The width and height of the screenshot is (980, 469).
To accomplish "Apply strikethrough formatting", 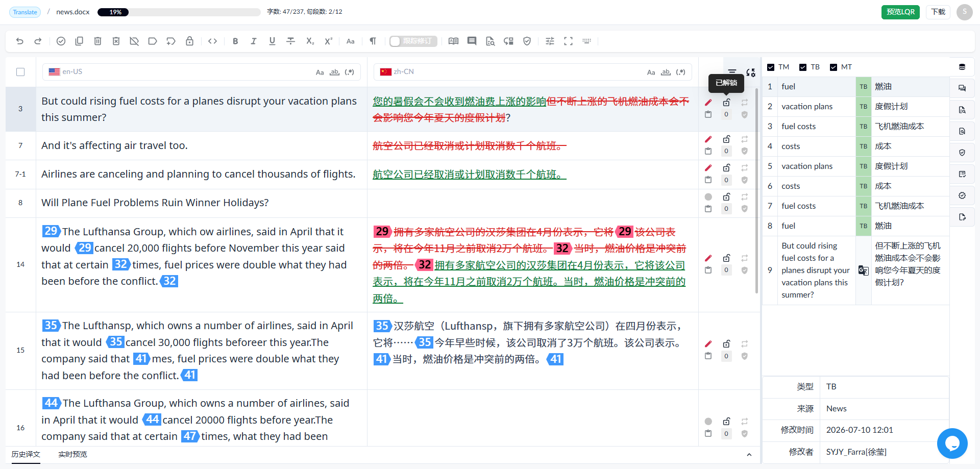I will [x=290, y=41].
